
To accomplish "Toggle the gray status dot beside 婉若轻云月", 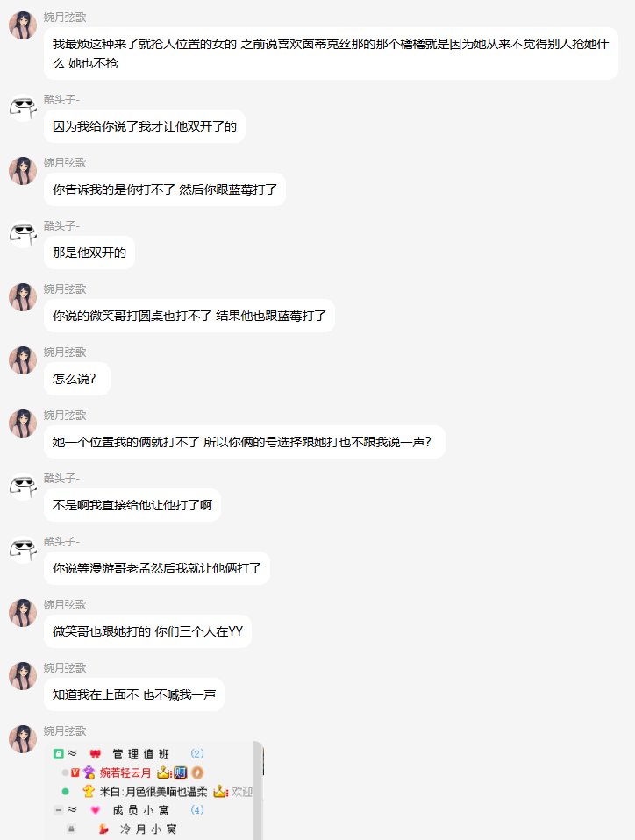I will click(x=65, y=772).
